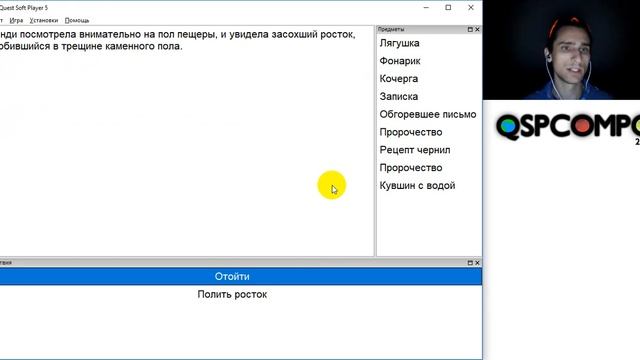
Task: Select Фонарик in the items list
Action: [x=400, y=61]
